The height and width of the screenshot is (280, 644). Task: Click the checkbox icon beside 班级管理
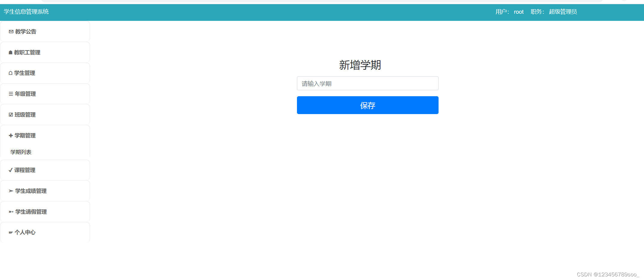[11, 115]
